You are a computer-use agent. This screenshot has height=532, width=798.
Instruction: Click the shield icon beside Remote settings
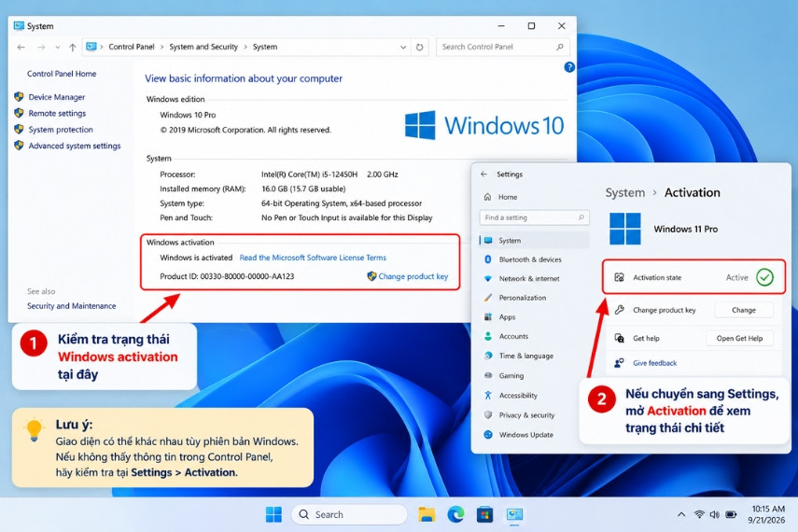click(19, 113)
